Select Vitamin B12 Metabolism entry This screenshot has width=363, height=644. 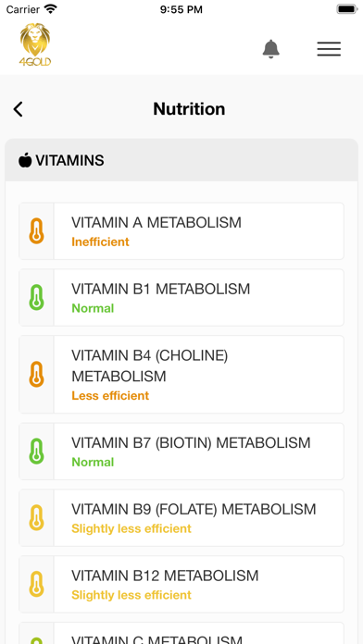(x=181, y=585)
